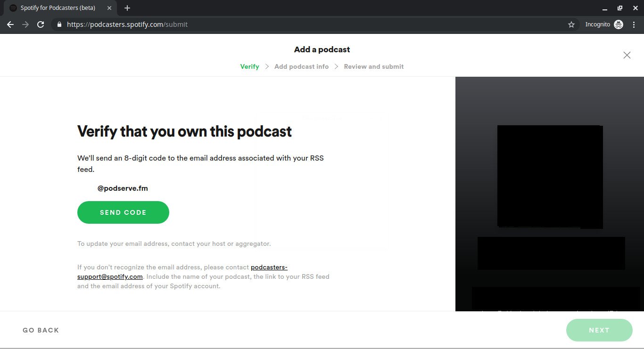
Task: Close the Spotify for Podcasters tab
Action: click(109, 8)
